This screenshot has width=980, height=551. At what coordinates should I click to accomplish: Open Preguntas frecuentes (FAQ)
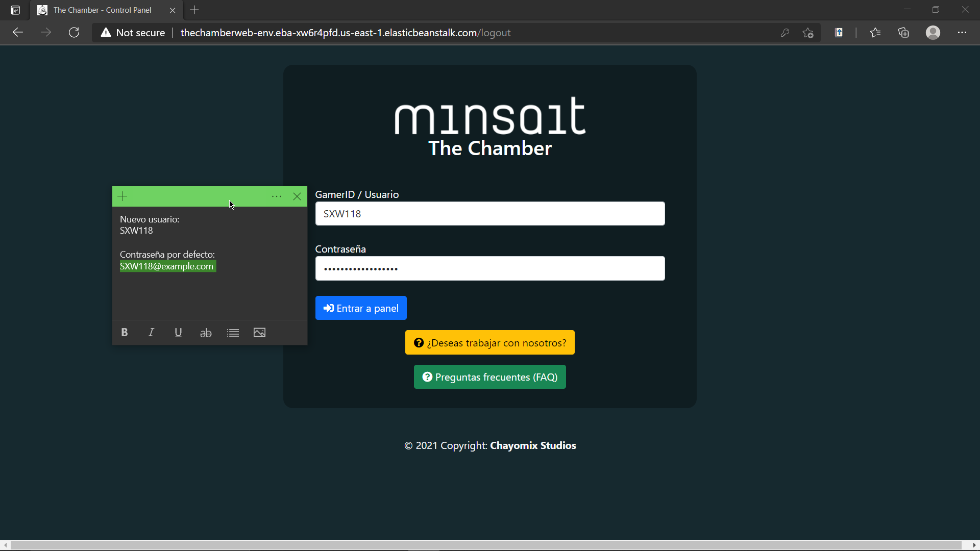[x=490, y=377]
